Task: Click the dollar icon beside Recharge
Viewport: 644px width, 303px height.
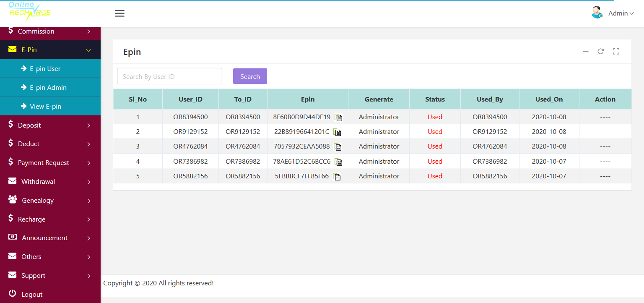Action: [11, 219]
